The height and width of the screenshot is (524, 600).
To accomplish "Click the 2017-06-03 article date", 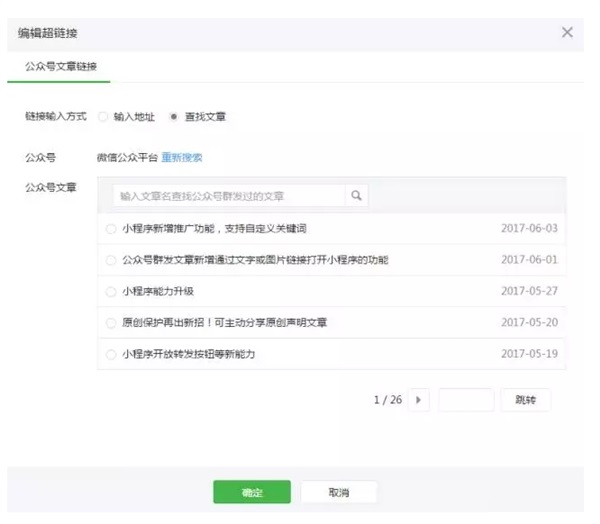I will click(529, 228).
